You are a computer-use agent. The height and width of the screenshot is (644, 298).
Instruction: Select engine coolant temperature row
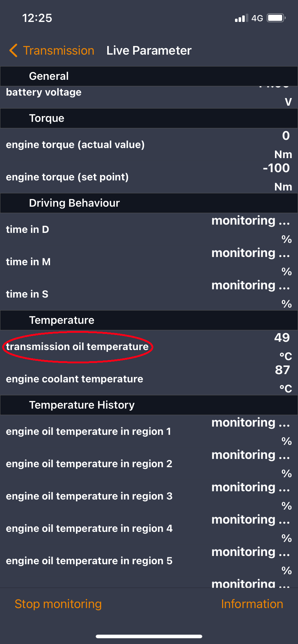tap(149, 379)
